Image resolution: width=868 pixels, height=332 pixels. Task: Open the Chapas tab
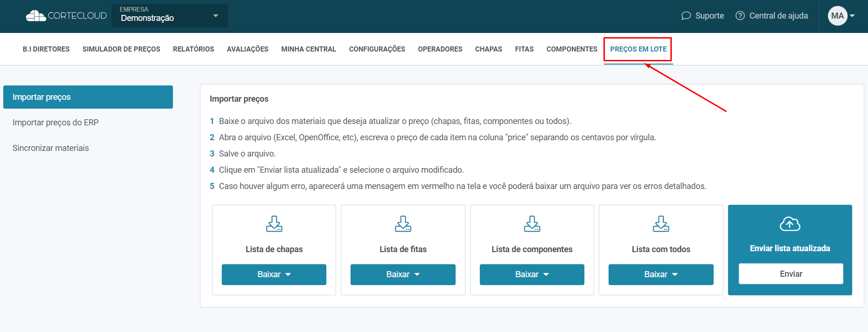(x=488, y=49)
